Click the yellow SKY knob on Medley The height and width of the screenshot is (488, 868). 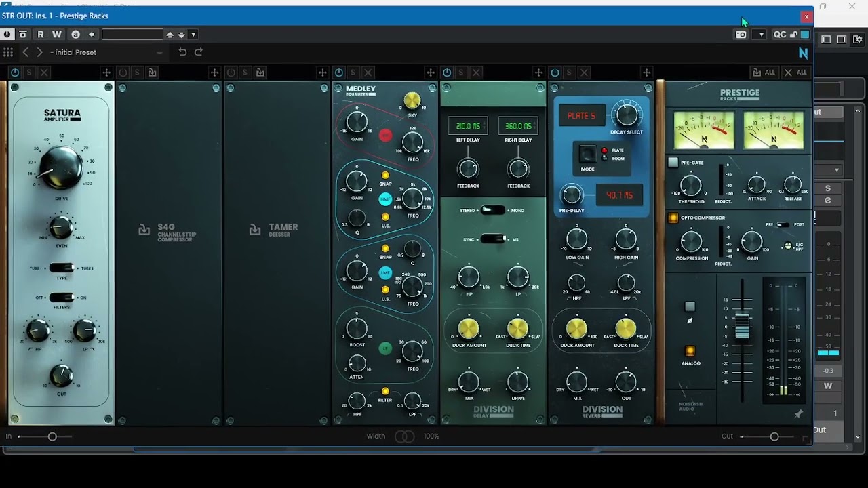(412, 101)
